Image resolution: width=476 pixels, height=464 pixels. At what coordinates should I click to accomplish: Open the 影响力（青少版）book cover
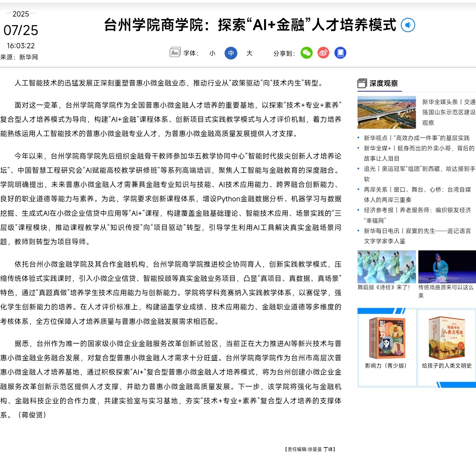coord(387,338)
